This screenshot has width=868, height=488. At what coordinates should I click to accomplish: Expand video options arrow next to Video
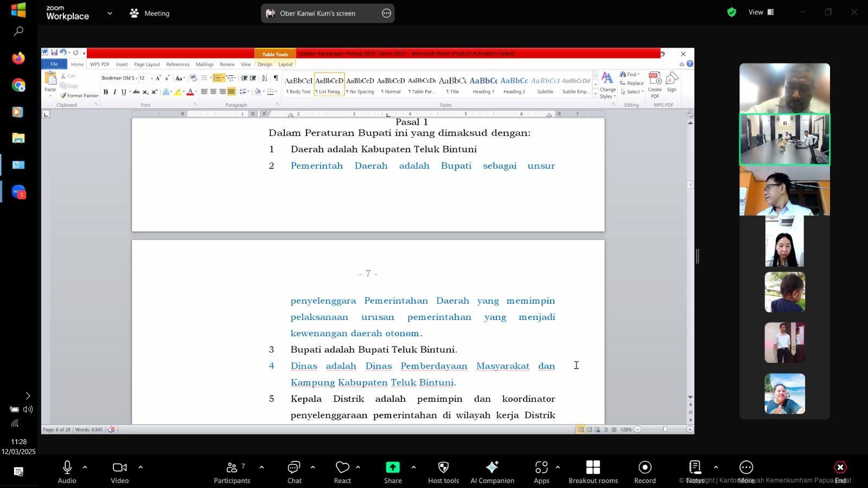click(141, 467)
